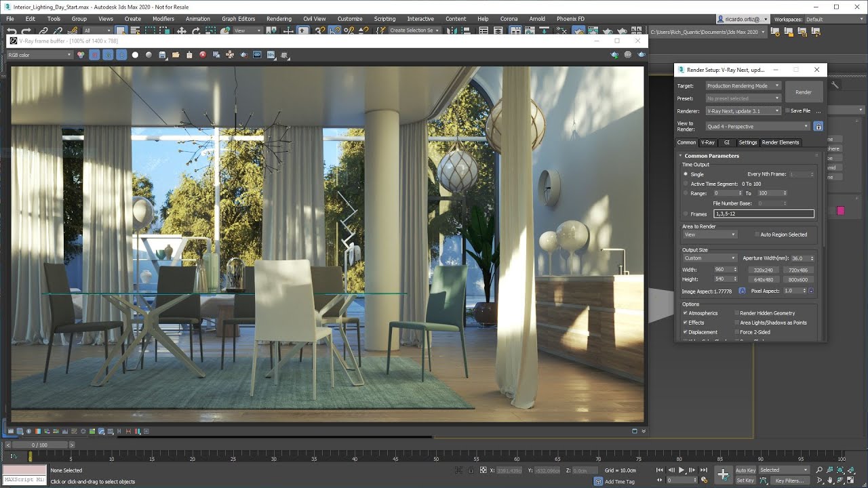Screen dimensions: 868x488
Task: Open the RGB color channel dropdown
Action: tap(39, 55)
